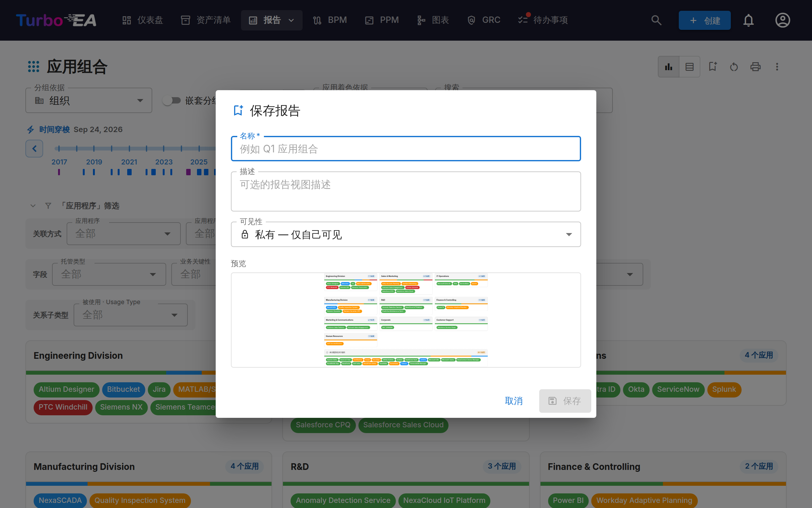The width and height of the screenshot is (812, 508).
Task: Open the 关联方式 应用程序 全部 dropdown
Action: tap(123, 233)
